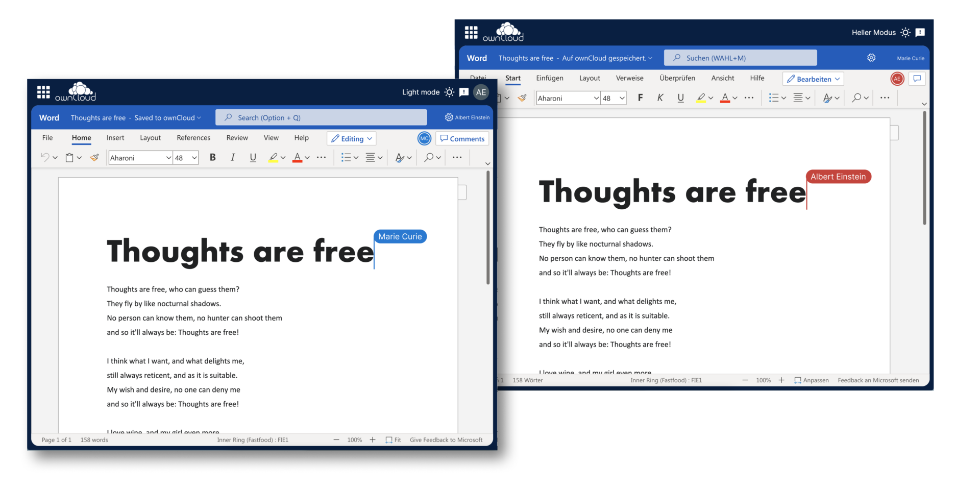980x490 pixels.
Task: Switch to References tab
Action: point(193,138)
